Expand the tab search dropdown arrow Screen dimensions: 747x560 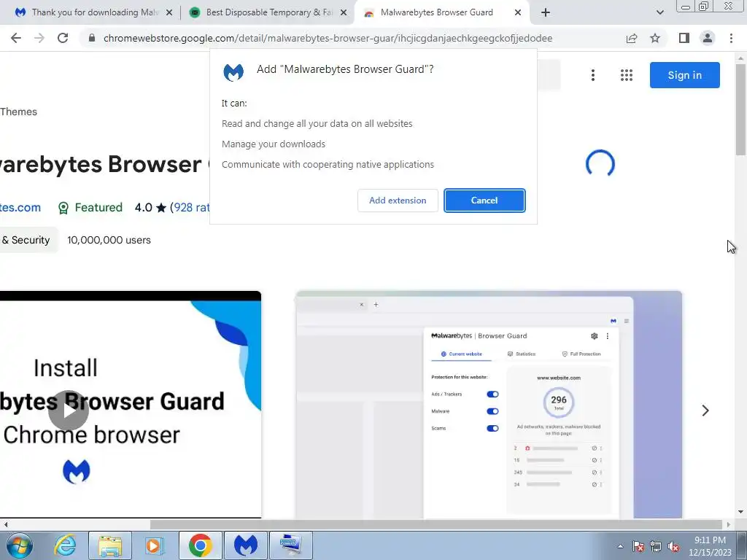659,13
